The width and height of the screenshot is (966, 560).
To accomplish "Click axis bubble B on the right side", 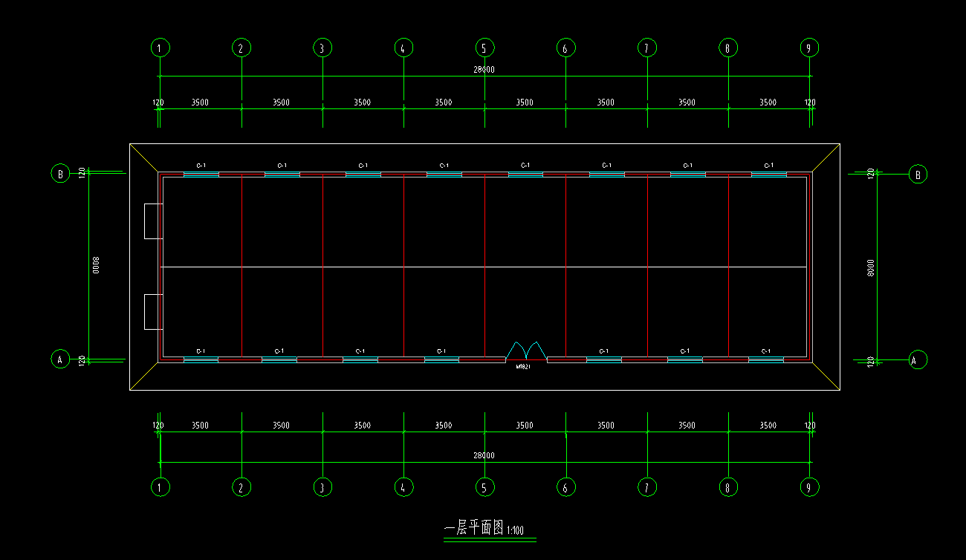I will click(x=918, y=175).
